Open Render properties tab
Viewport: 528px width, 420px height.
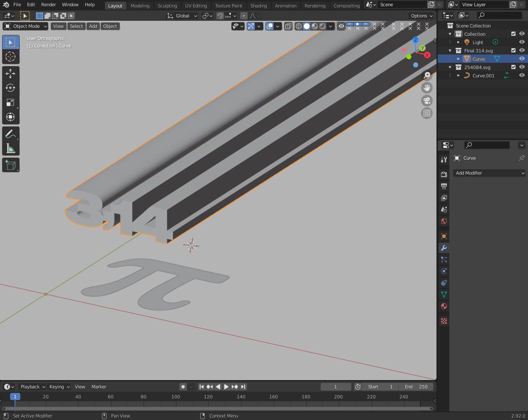coord(444,174)
